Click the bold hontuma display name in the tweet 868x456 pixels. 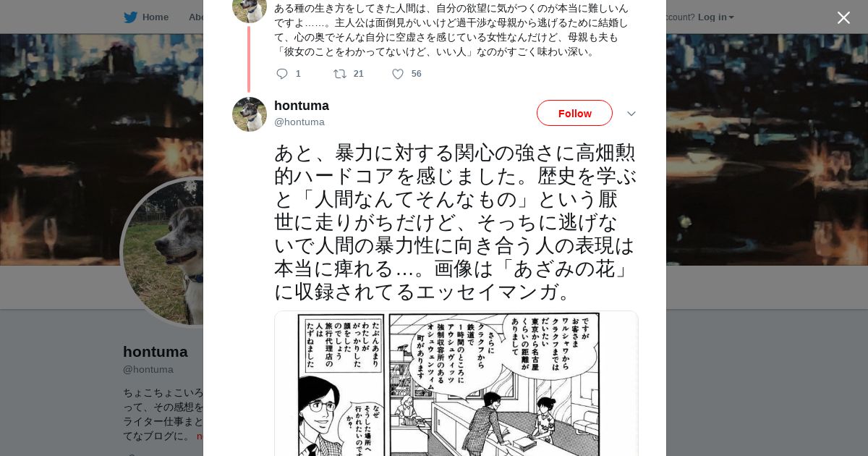click(302, 106)
